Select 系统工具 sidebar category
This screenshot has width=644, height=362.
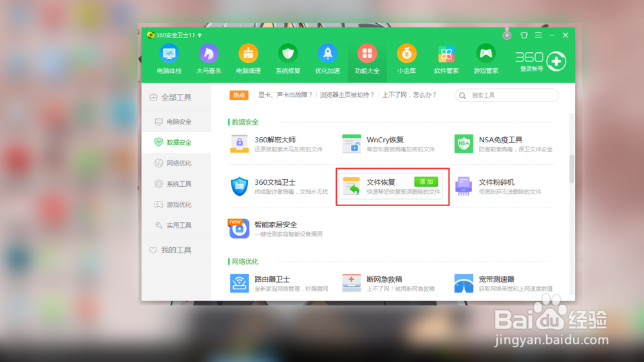(176, 184)
